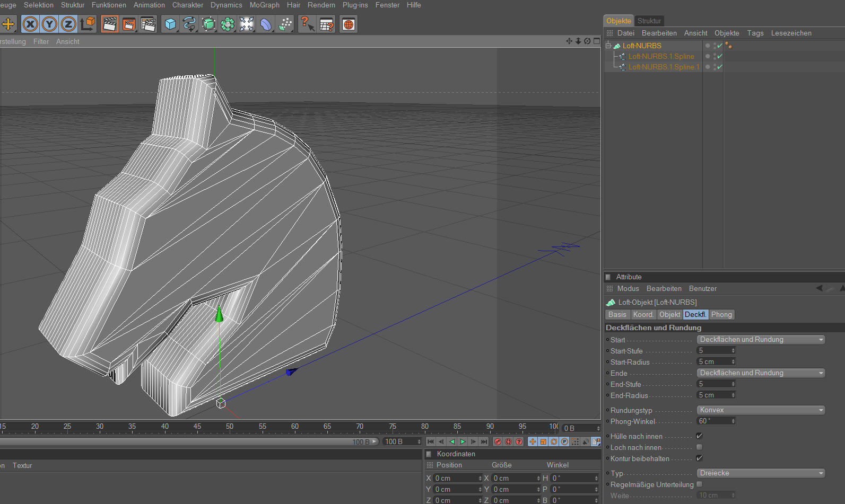Enable the Loch nach innen checkbox
845x504 pixels.
point(699,447)
